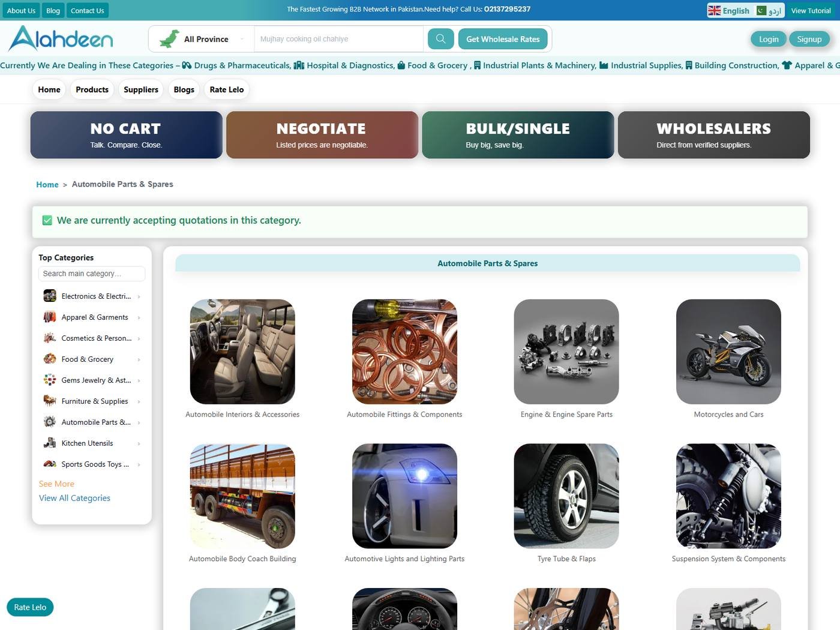The height and width of the screenshot is (630, 840).
Task: Go to Home in navigation bar
Action: click(x=49, y=89)
